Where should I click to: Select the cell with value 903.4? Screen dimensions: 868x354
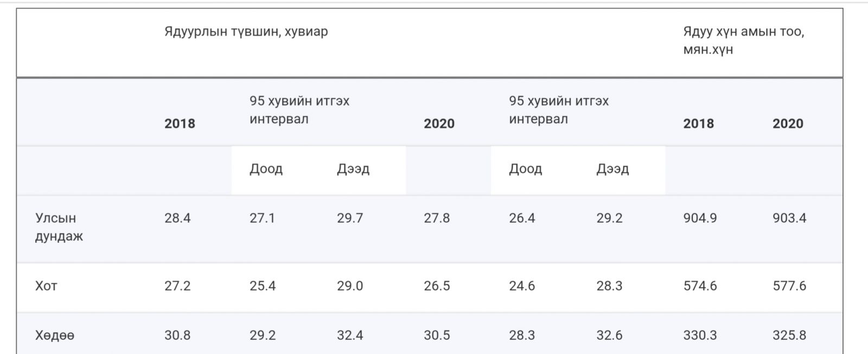click(x=789, y=218)
